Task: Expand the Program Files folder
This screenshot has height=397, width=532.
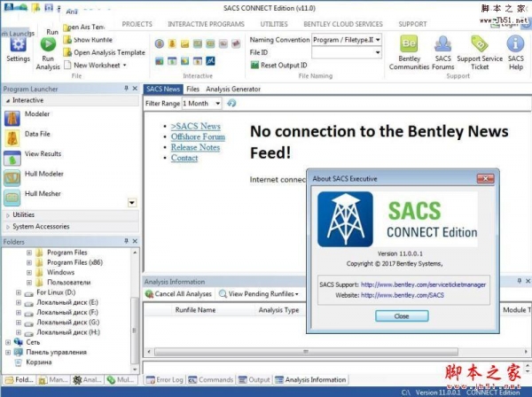Action: [29, 253]
